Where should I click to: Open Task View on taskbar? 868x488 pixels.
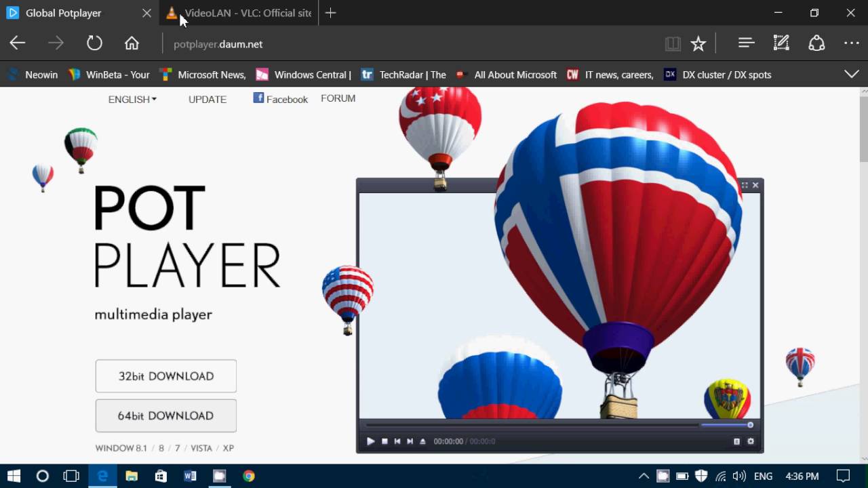pyautogui.click(x=71, y=476)
